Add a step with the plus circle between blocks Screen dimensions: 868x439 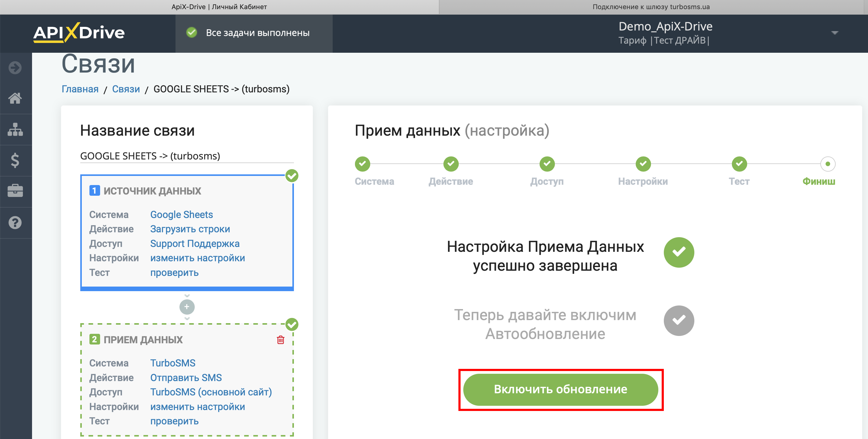coord(187,307)
